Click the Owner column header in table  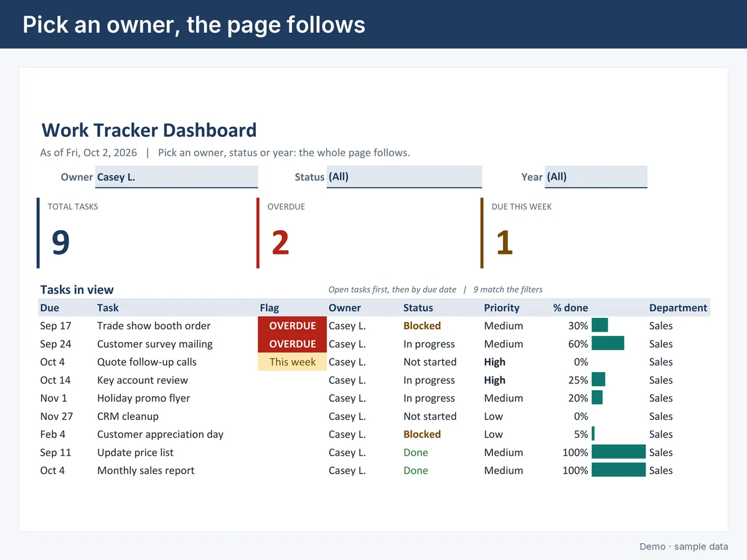pos(345,307)
